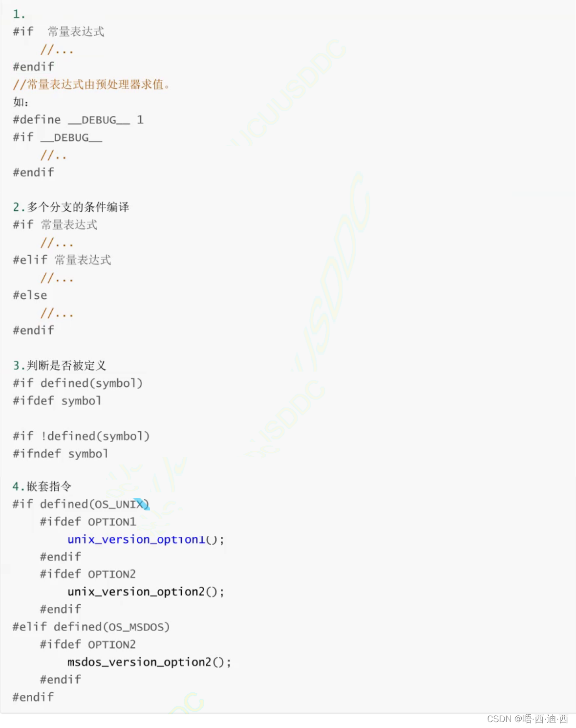Click heading '3.判断是否被定义'
Screen dimensions: 576x728
pos(59,366)
